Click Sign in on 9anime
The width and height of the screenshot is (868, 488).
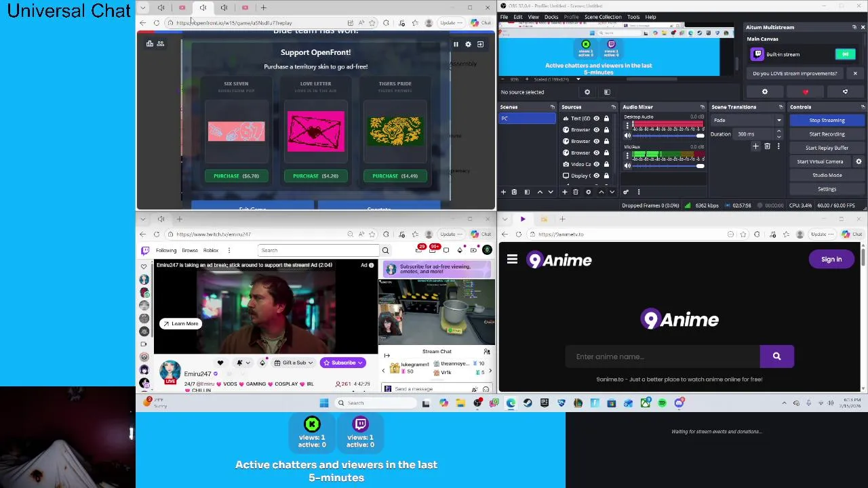(x=831, y=260)
